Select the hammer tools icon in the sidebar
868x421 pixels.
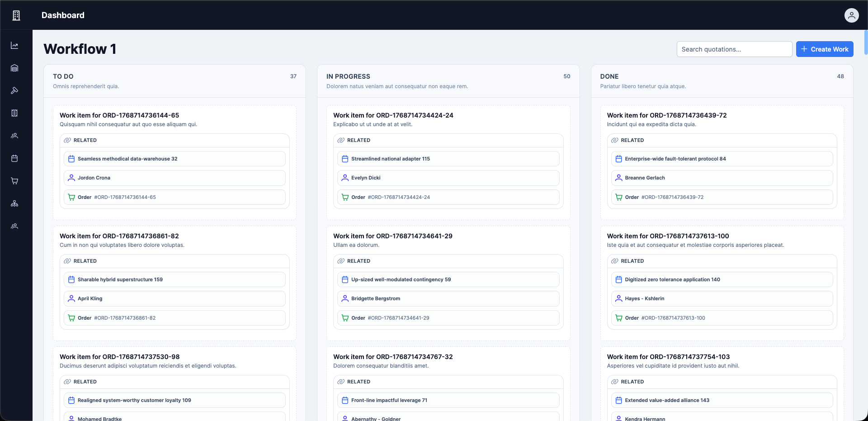click(14, 90)
